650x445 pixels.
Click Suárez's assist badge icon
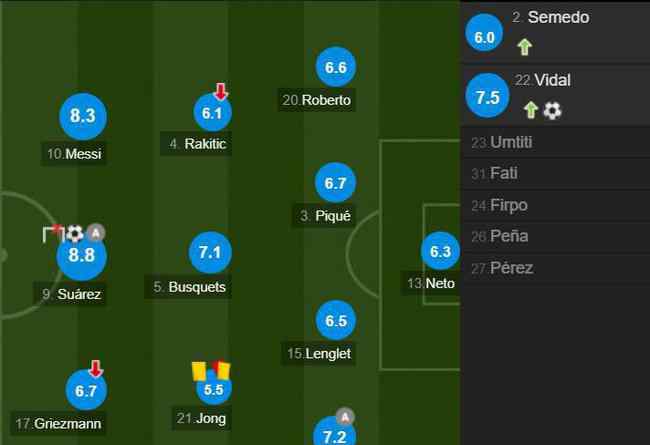pos(96,233)
